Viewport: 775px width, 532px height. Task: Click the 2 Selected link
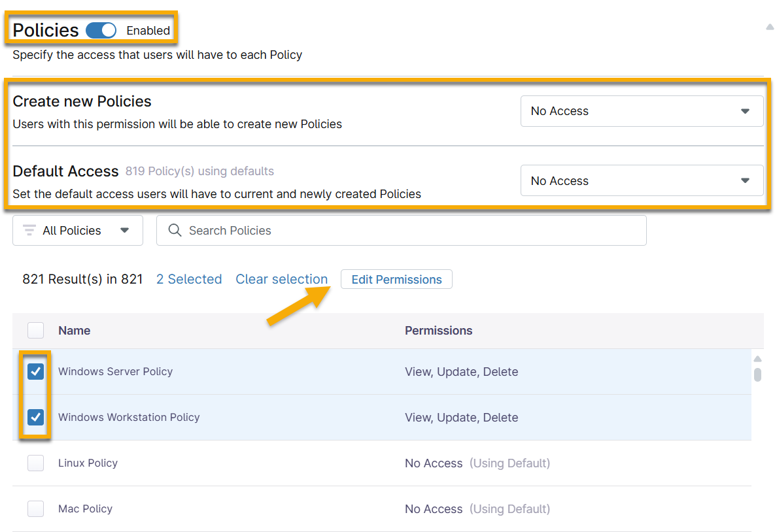click(189, 280)
